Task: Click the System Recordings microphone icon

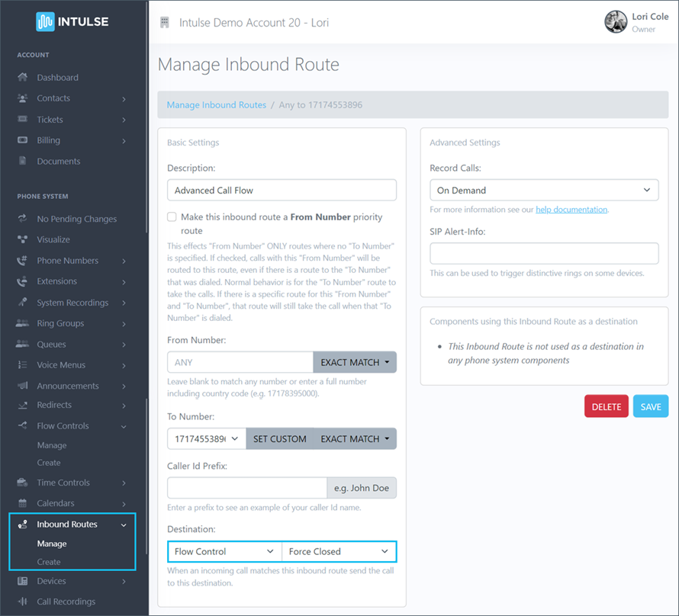Action: (23, 303)
